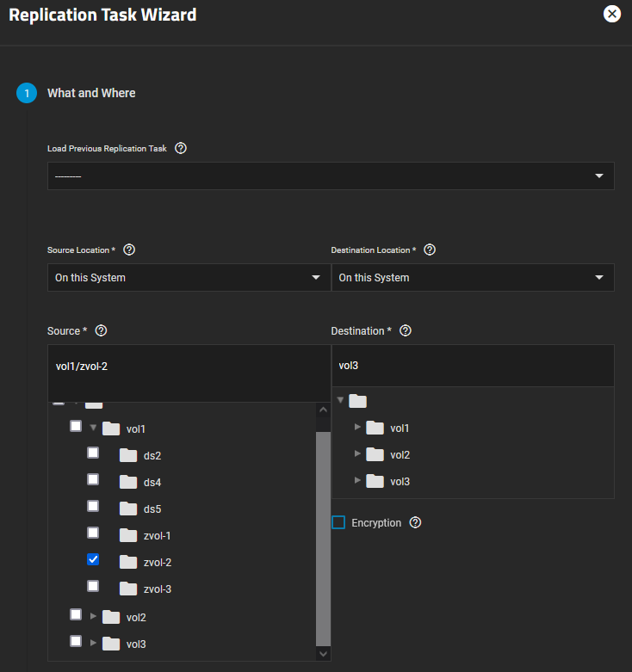Select vol1 label in Destination tree
The image size is (632, 672).
(x=400, y=428)
